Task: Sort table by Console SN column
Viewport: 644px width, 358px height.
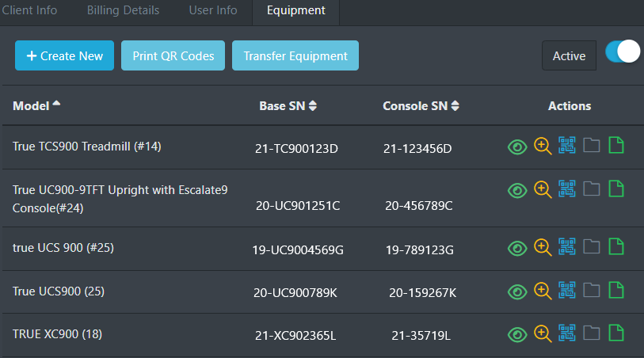Action: point(421,106)
